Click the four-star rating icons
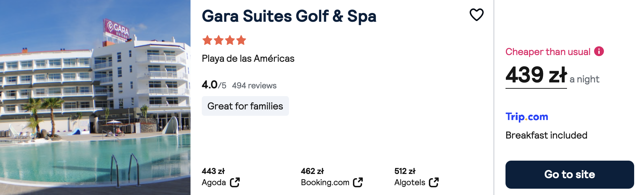This screenshot has width=644, height=195. click(x=224, y=40)
